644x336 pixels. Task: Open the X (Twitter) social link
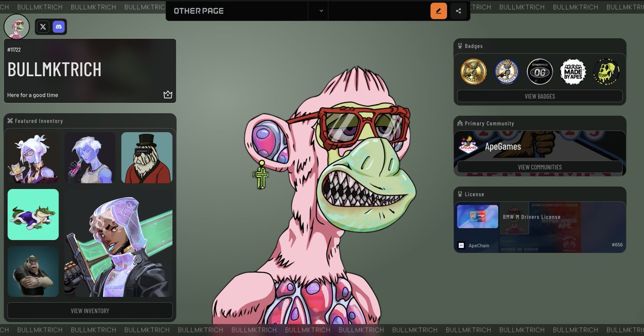(43, 26)
